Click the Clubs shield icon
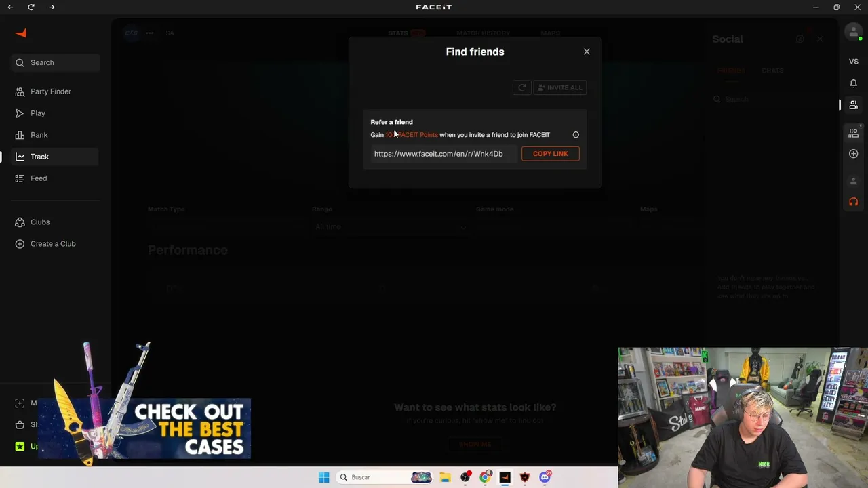This screenshot has width=868, height=488. click(x=20, y=222)
